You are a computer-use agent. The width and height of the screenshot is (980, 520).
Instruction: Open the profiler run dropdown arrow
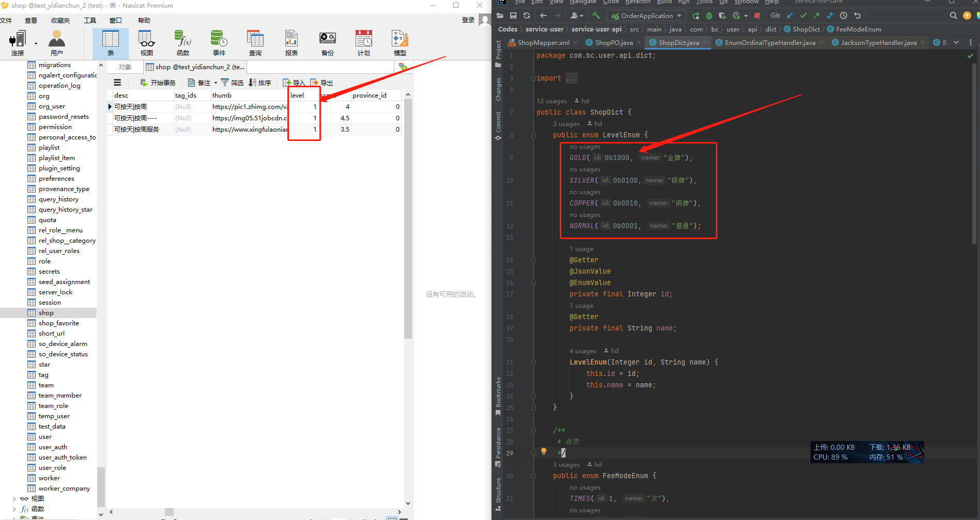(746, 16)
